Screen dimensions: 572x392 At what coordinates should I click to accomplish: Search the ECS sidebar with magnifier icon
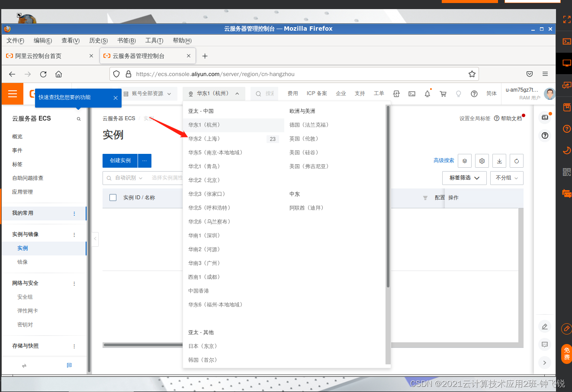[x=79, y=119]
